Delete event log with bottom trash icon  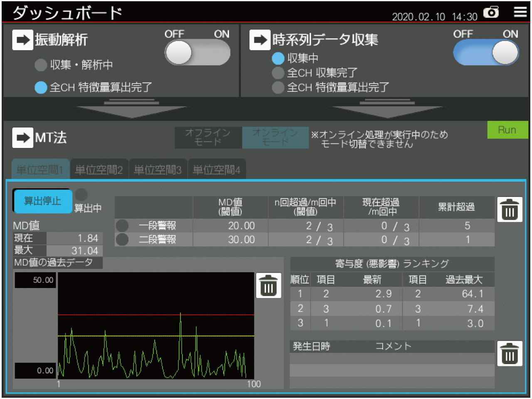[x=510, y=354]
